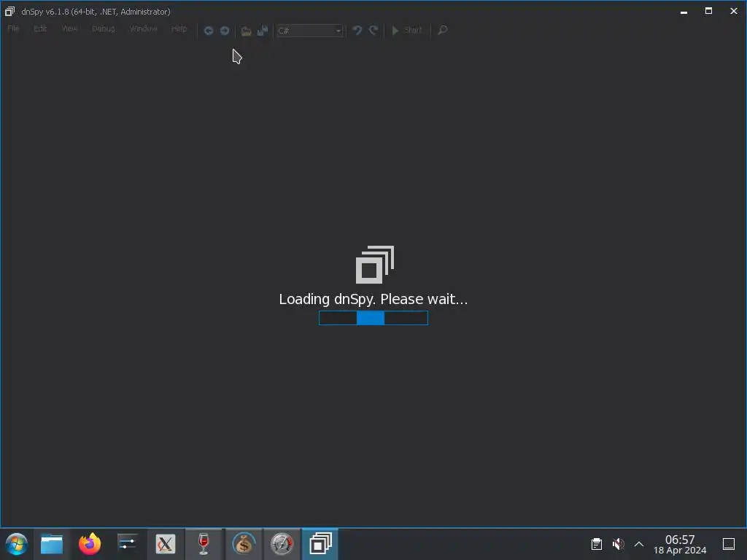Click the X application taskbar icon

coord(166,544)
